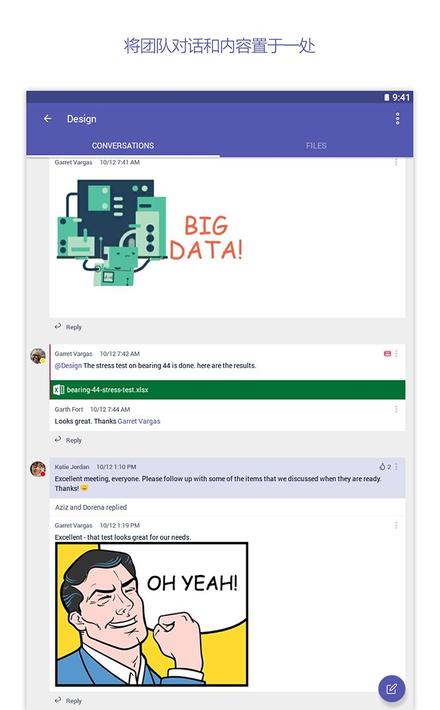Open the Excel icon on bearing-44-stress-test.xlsx
Image resolution: width=440 pixels, height=710 pixels.
coord(58,389)
